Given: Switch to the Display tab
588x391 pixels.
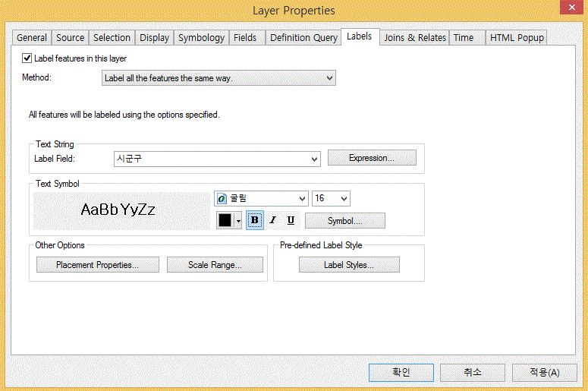Looking at the screenshot, I should [154, 38].
